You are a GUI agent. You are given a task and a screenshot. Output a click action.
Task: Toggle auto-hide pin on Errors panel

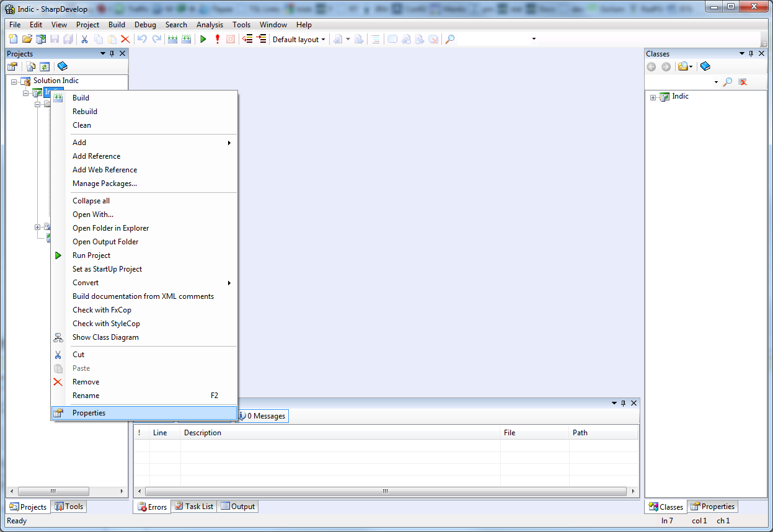click(624, 403)
